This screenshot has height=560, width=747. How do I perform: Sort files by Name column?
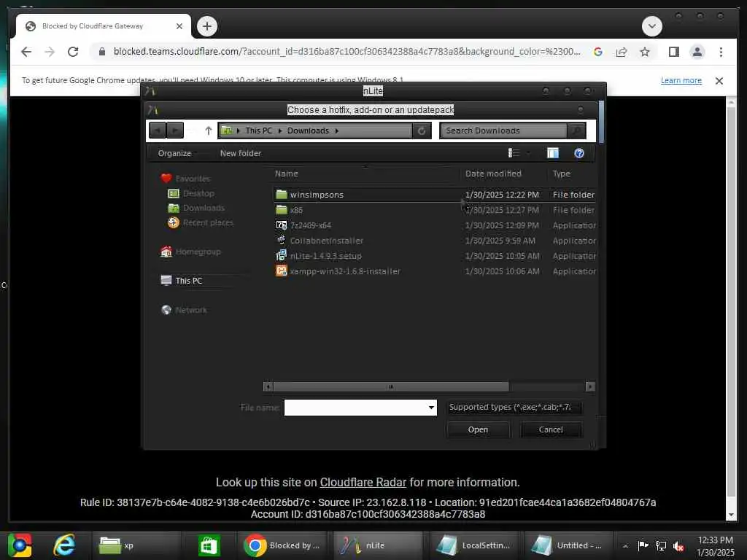click(x=286, y=174)
